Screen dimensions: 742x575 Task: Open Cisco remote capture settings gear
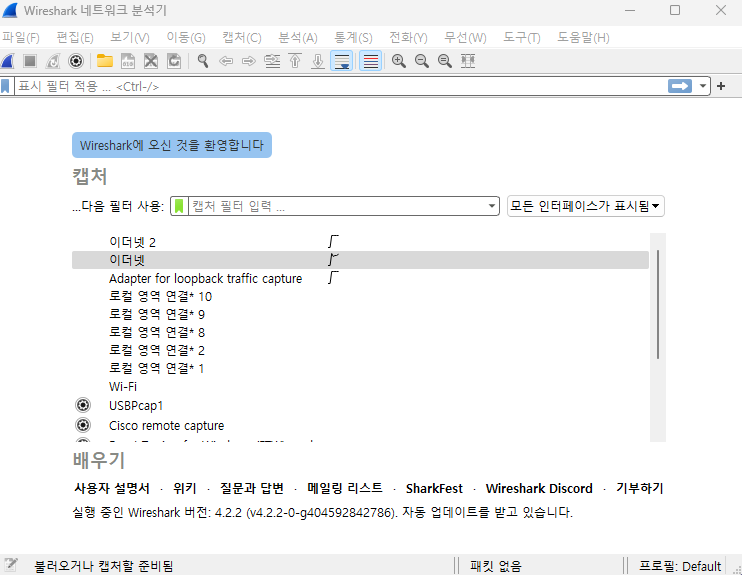tap(83, 425)
